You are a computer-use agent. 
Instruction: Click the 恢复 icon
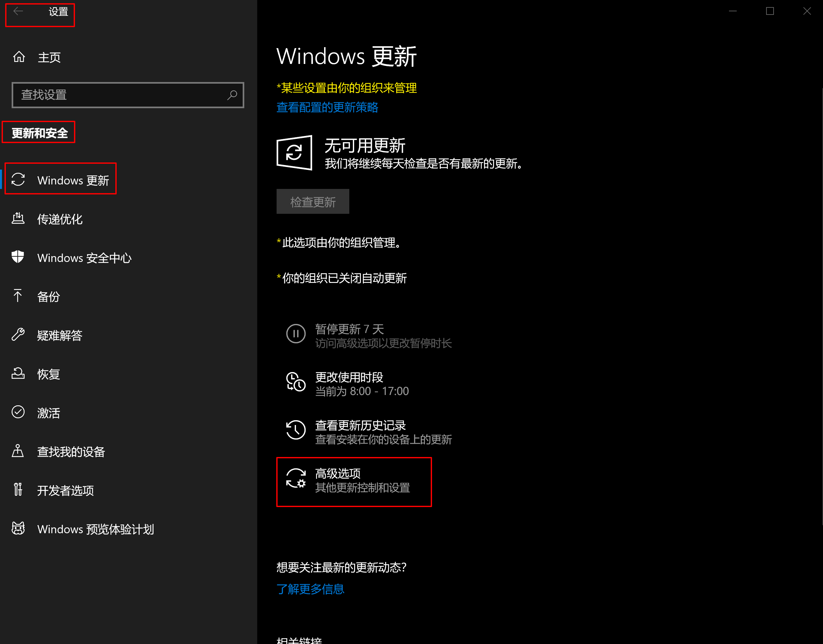18,373
